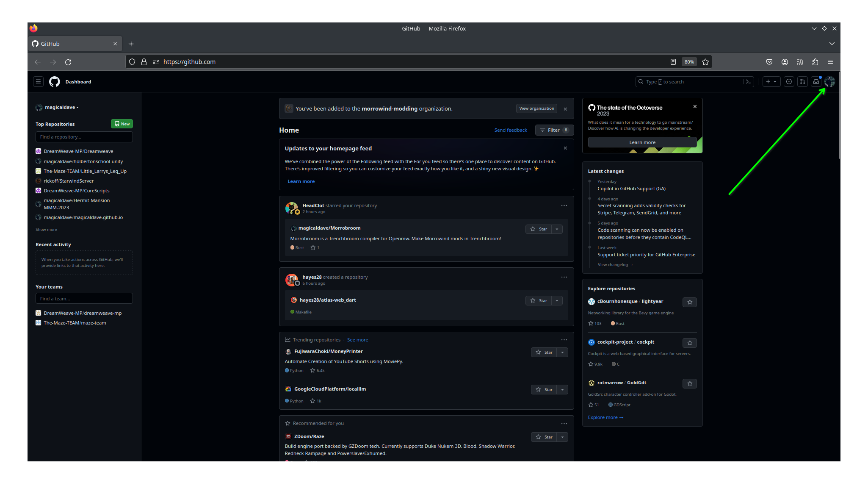
Task: Open the Notifications inbox icon
Action: (x=816, y=82)
